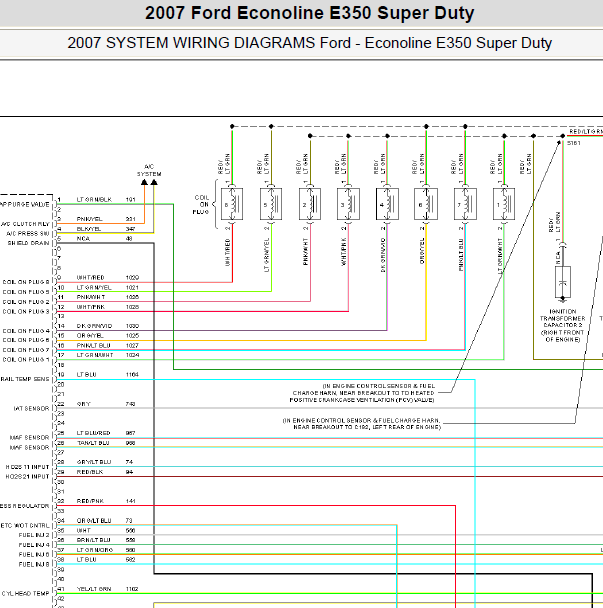Click wire label 'GRY/LT BLU 74'

[x=105, y=462]
